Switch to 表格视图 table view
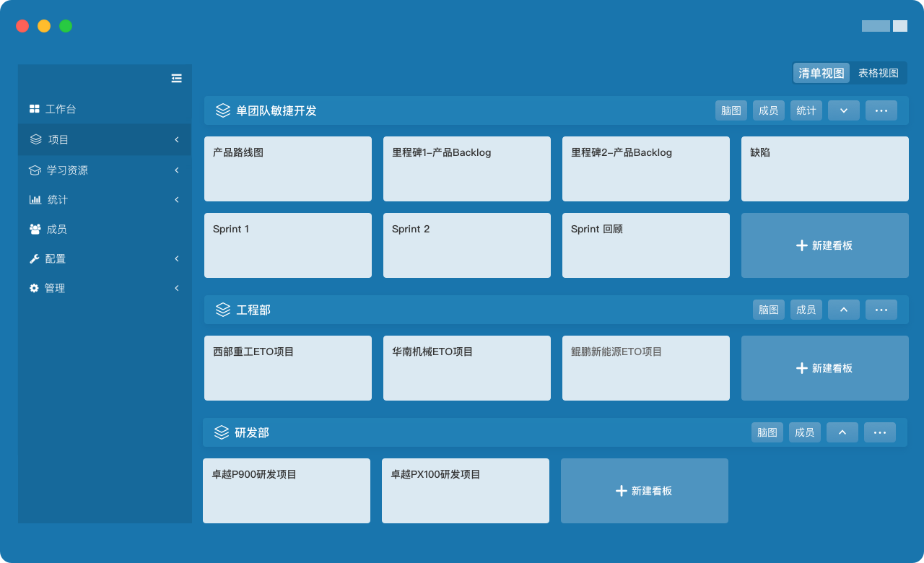Image resolution: width=924 pixels, height=563 pixels. [878, 73]
